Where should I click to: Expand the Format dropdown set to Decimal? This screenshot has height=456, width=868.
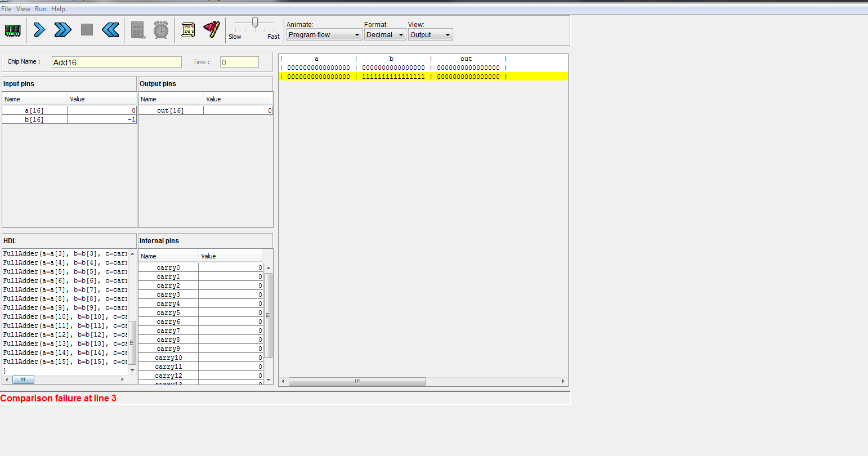pyautogui.click(x=385, y=35)
